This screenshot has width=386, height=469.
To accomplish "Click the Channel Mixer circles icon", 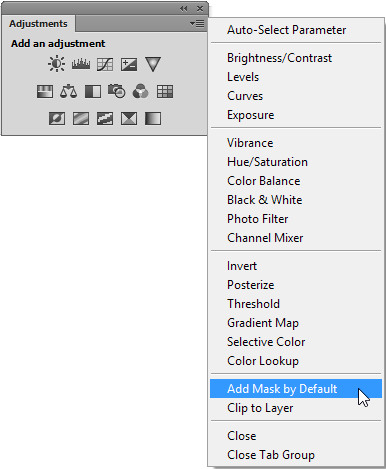I will click(x=141, y=91).
